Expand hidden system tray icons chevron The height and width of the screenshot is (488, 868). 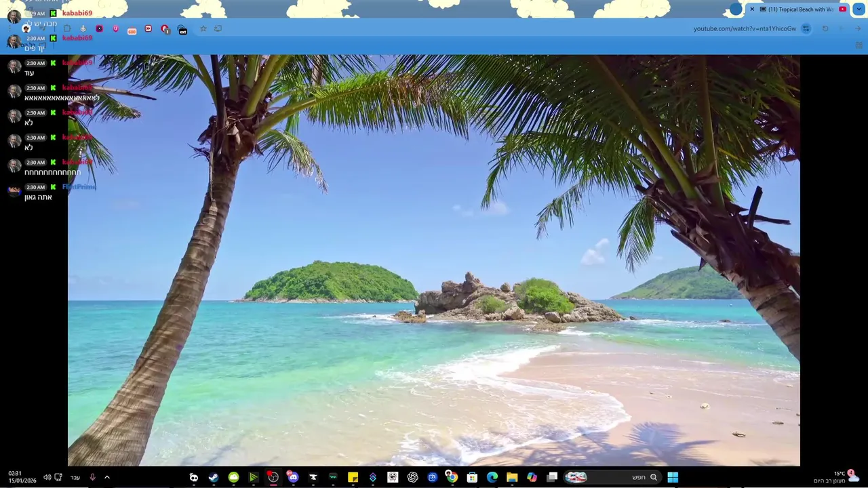pos(106,477)
